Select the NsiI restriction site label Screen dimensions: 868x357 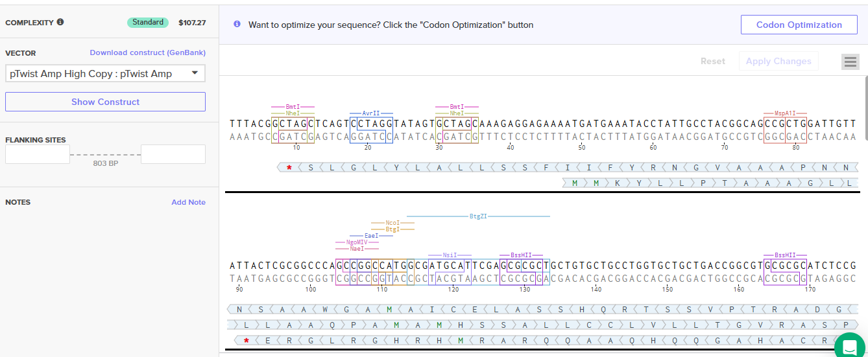click(x=450, y=255)
